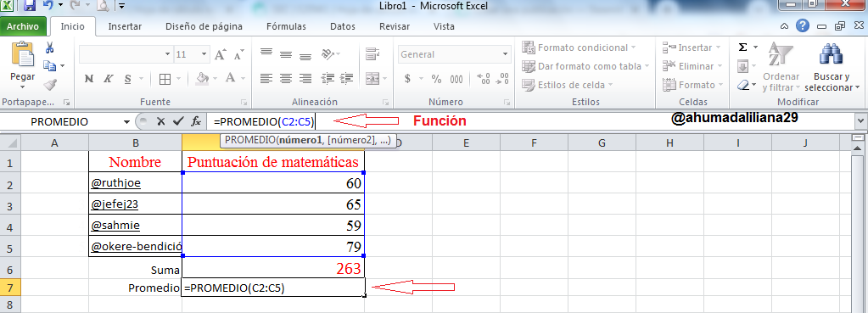Click the Copy icon

pyautogui.click(x=50, y=66)
